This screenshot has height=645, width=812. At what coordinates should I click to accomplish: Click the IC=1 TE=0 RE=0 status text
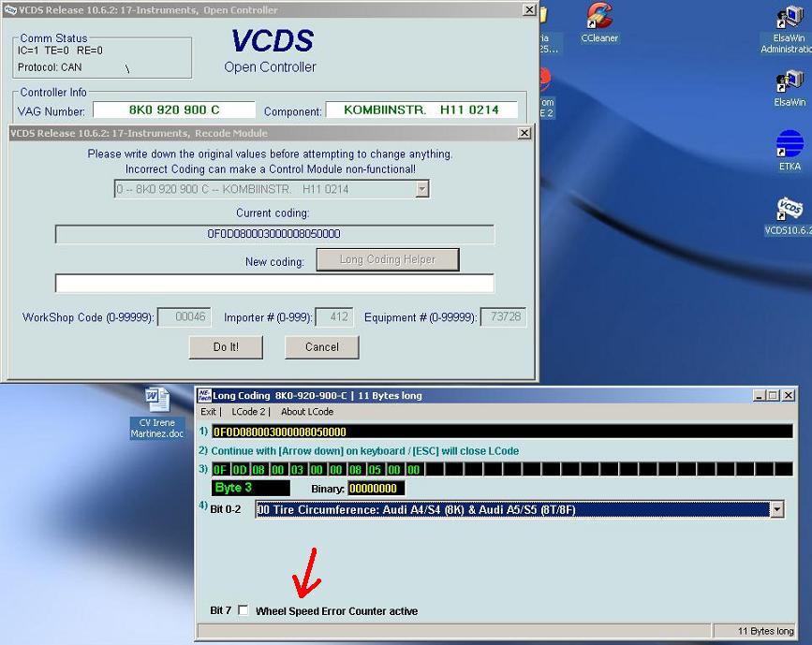[60, 51]
